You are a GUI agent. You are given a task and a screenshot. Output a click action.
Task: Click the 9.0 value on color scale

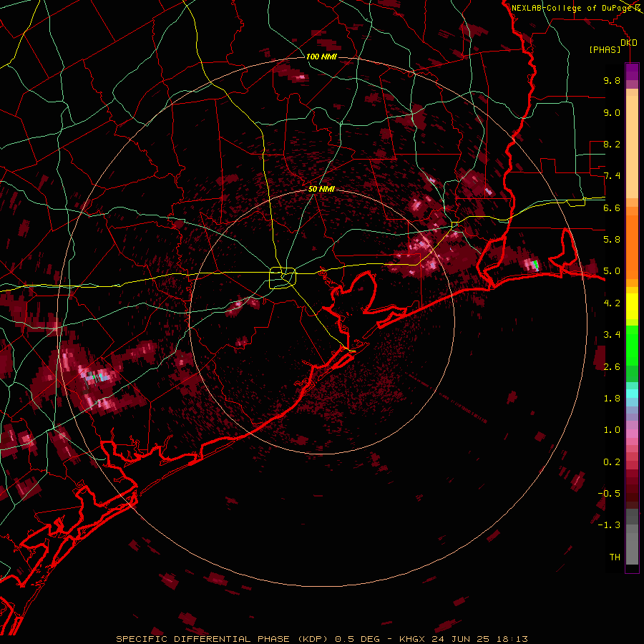coord(612,112)
